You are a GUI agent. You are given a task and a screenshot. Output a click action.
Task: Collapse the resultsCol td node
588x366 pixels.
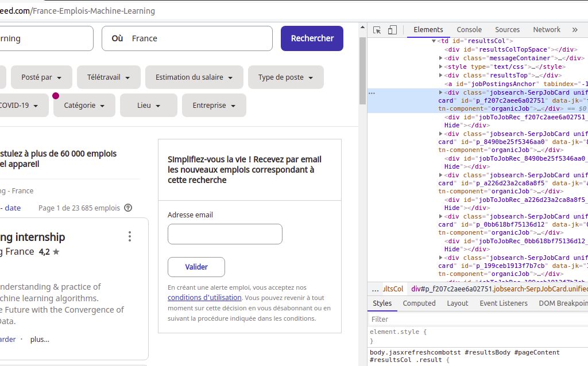[434, 41]
